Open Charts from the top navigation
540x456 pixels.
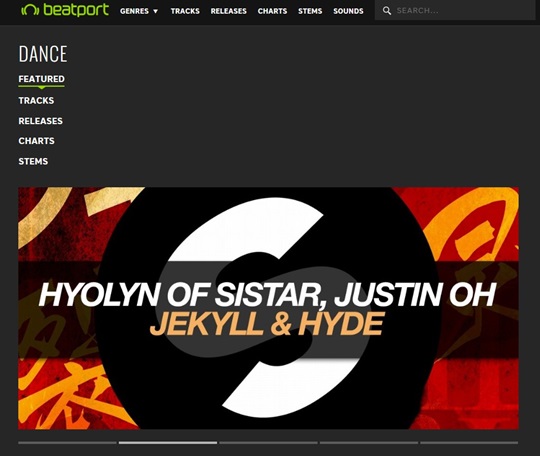coord(272,11)
